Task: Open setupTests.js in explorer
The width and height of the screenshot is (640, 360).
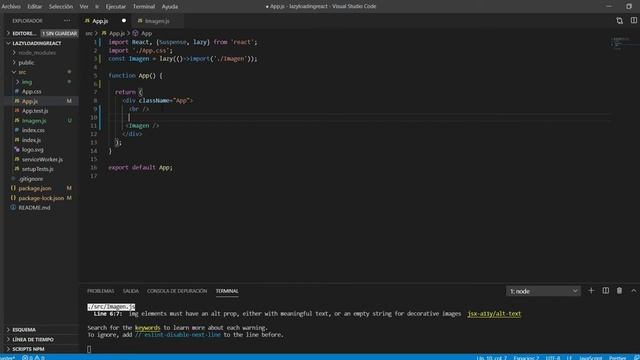Action: 38,169
